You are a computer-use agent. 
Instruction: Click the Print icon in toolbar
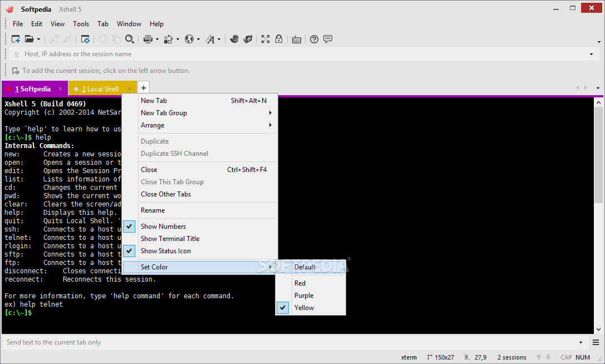(x=148, y=39)
